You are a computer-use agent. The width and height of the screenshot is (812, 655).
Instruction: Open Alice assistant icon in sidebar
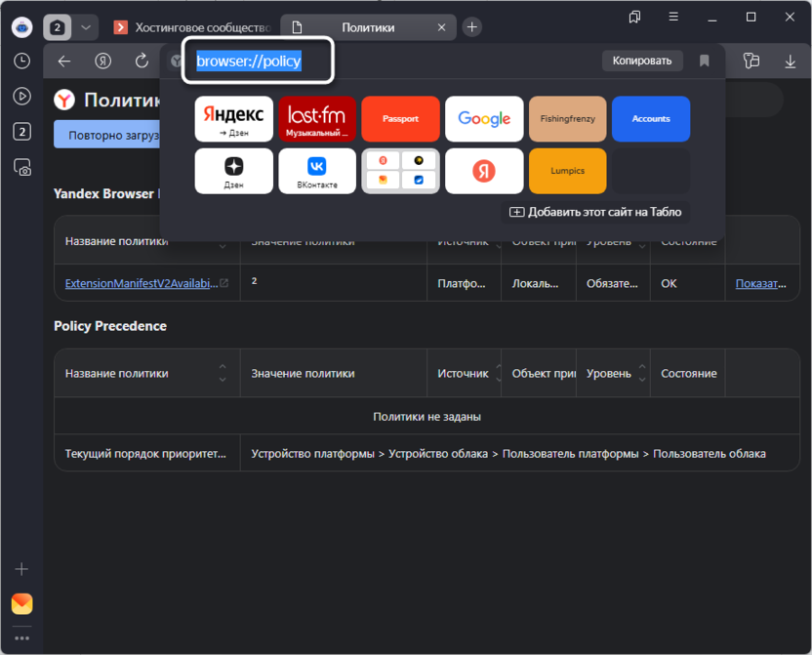(21, 27)
